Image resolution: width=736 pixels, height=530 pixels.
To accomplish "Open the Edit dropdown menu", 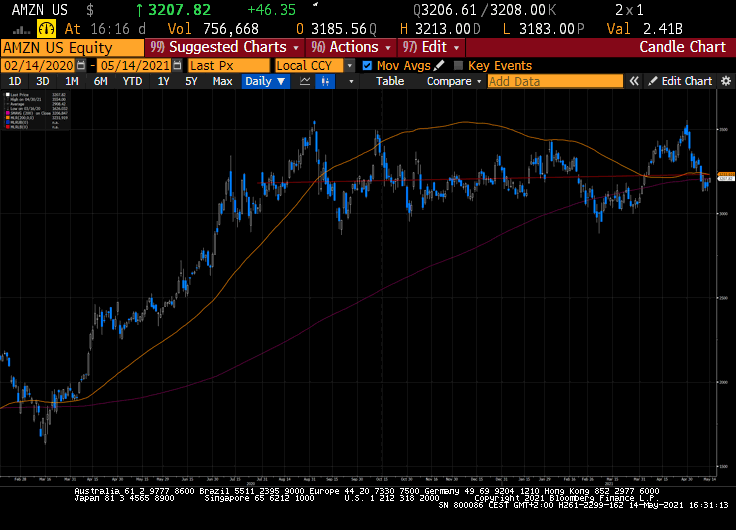I will coord(431,47).
